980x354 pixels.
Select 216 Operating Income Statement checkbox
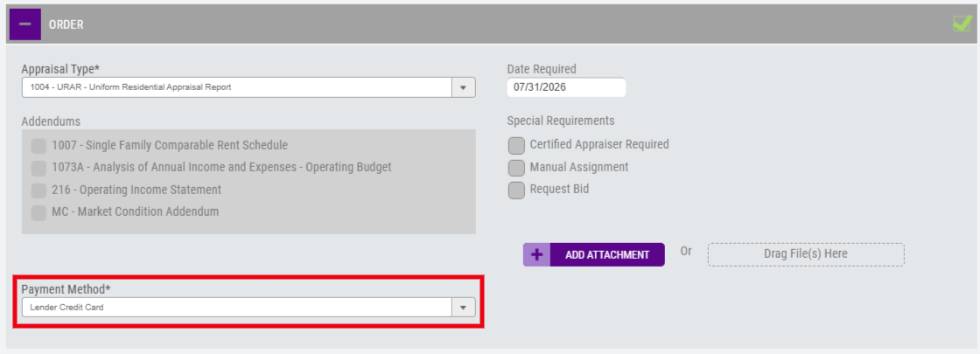pyautogui.click(x=38, y=191)
